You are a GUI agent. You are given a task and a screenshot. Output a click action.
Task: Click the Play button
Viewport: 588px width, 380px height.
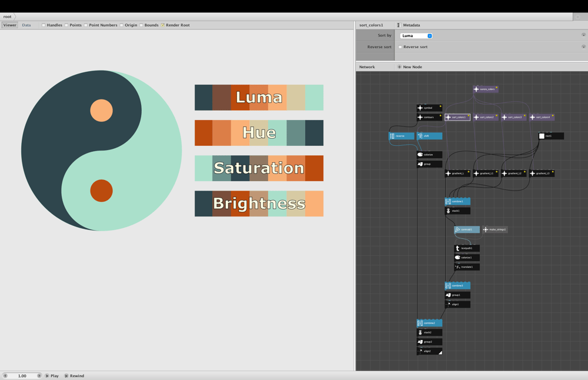[x=52, y=375]
